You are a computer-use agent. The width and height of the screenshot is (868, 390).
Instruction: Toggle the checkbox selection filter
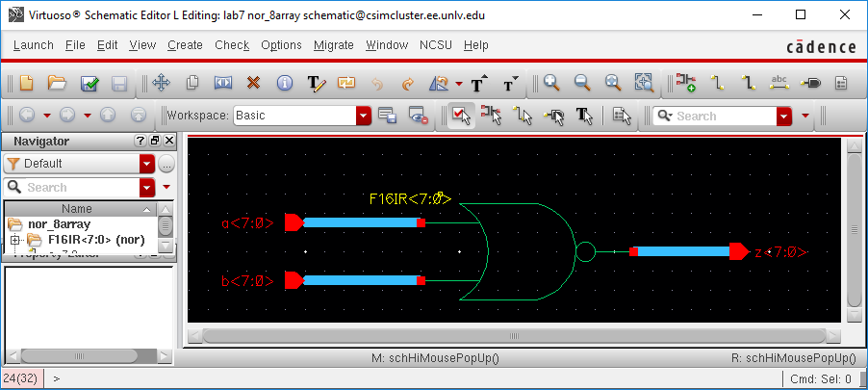click(461, 116)
